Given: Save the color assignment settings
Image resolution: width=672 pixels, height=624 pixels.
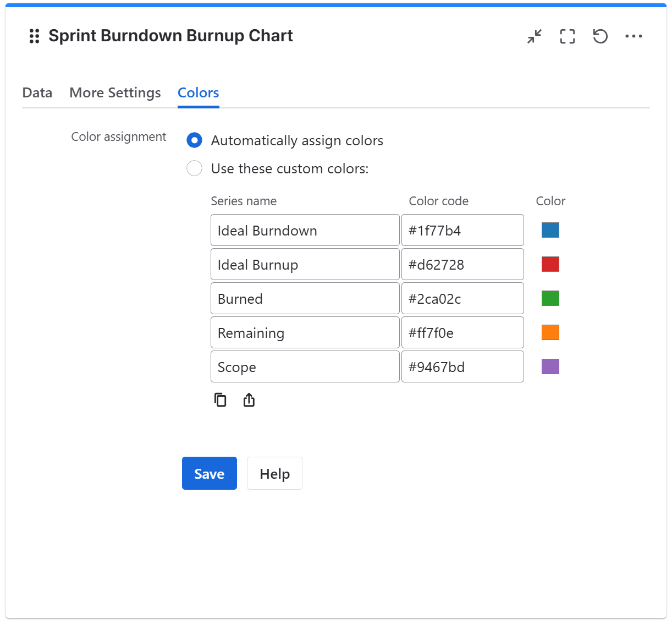Looking at the screenshot, I should [x=209, y=473].
